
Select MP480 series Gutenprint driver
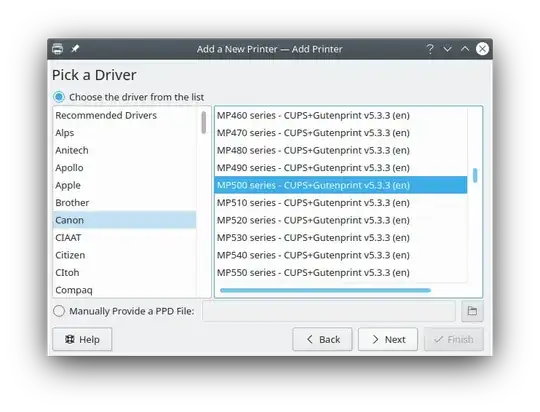341,150
